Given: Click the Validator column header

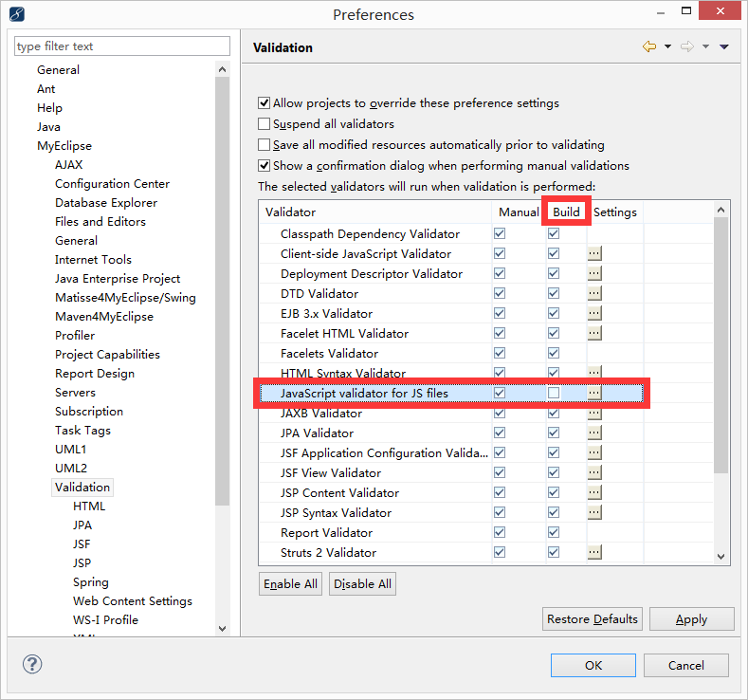Looking at the screenshot, I should pos(375,212).
